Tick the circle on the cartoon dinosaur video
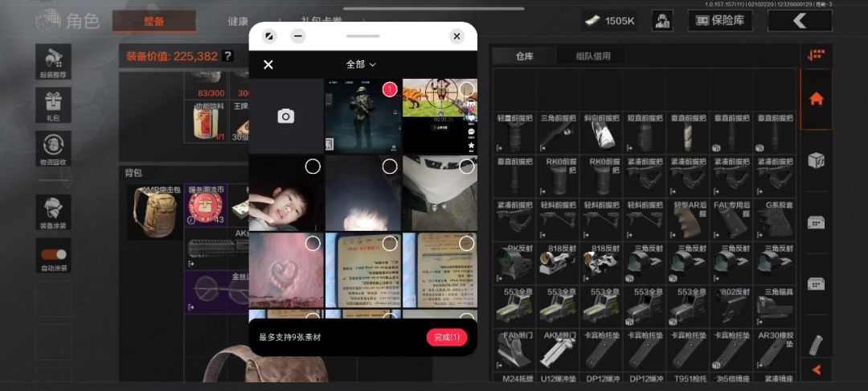 (467, 89)
